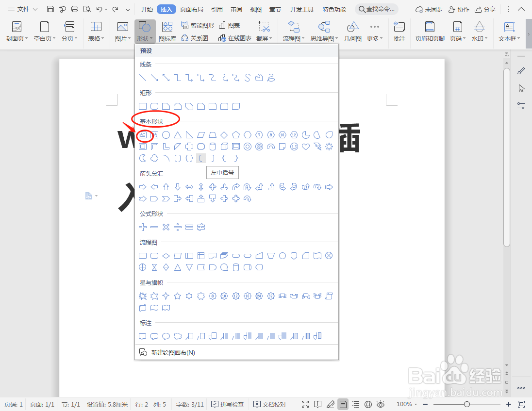532x411 pixels.
Task: Select the explosion burst shape in 星与旗帜
Action: point(143,296)
